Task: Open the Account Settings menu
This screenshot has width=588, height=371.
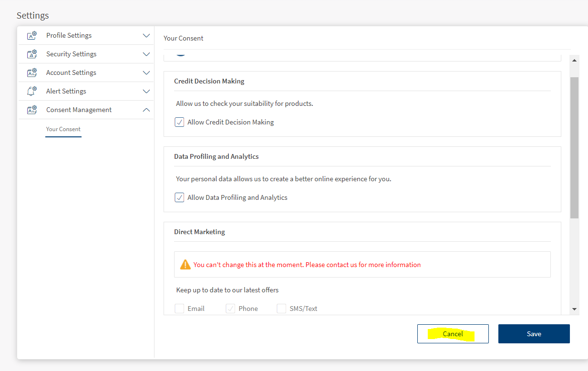Action: tap(71, 73)
